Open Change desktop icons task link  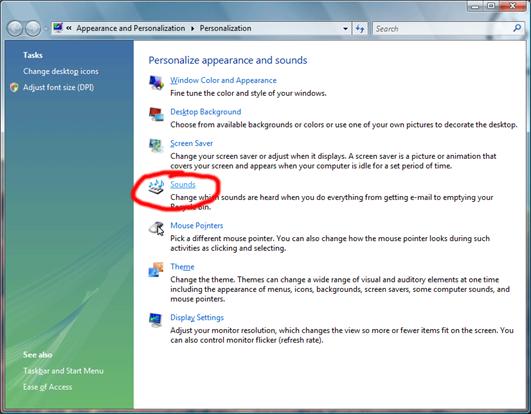point(61,71)
